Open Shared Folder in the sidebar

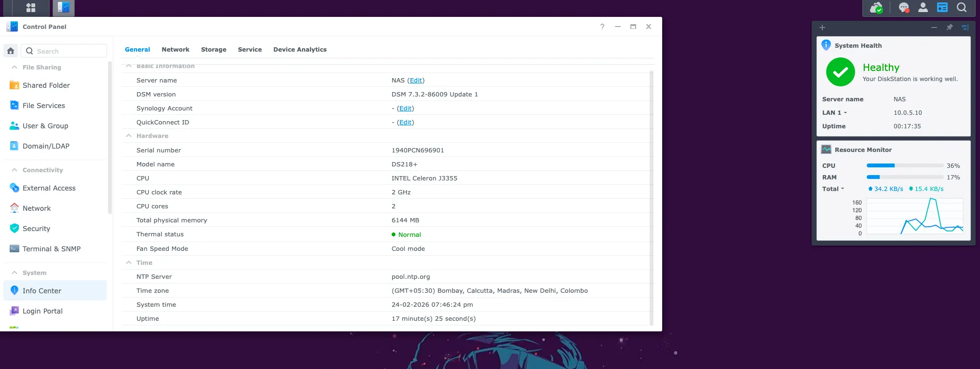click(46, 85)
